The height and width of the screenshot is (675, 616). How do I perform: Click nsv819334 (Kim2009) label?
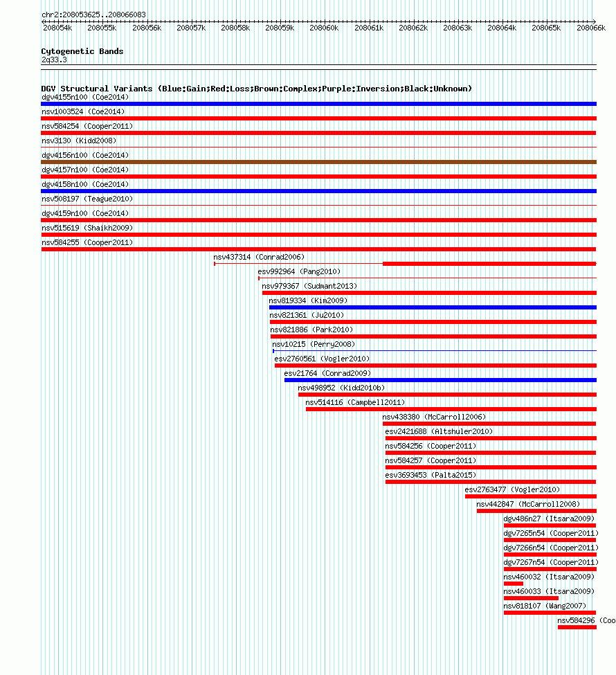click(308, 301)
